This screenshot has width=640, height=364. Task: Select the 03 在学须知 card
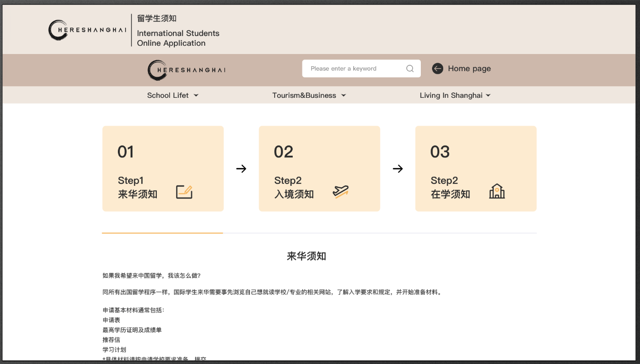click(475, 168)
